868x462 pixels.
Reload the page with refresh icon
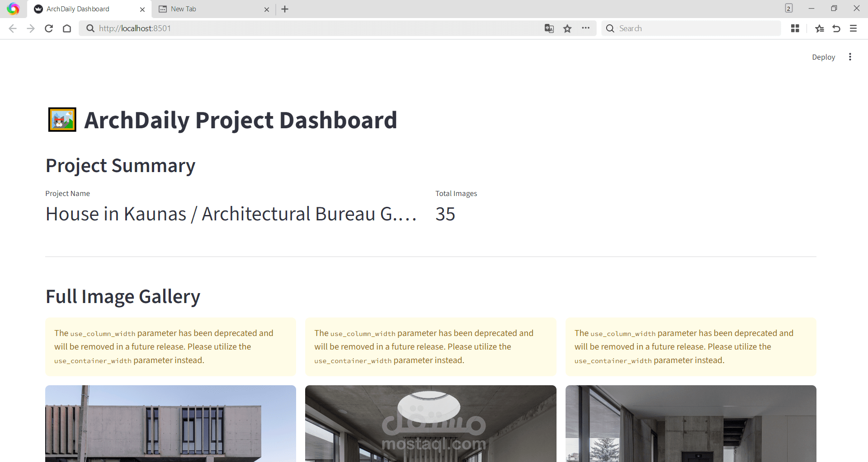pyautogui.click(x=49, y=28)
